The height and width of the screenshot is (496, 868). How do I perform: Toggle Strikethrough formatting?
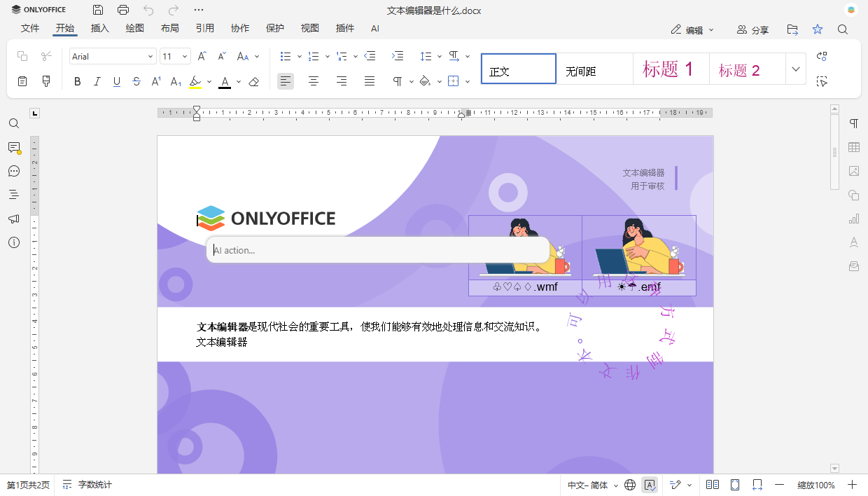136,81
